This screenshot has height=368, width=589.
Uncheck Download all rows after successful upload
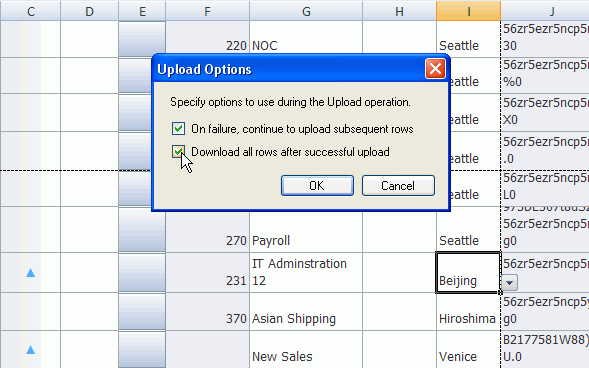[x=178, y=152]
